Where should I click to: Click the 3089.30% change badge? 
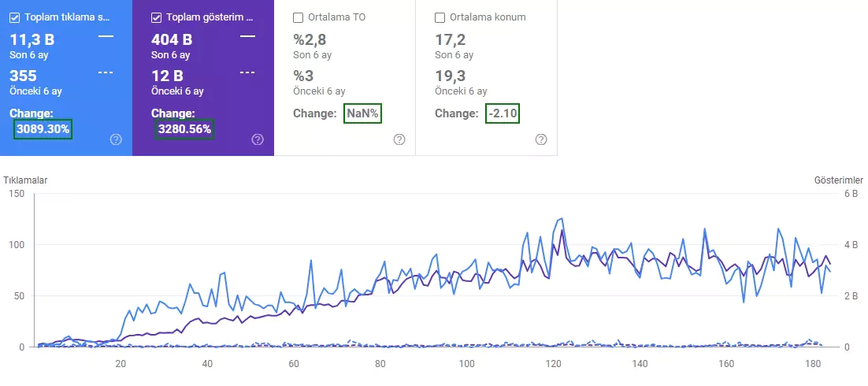pos(43,129)
